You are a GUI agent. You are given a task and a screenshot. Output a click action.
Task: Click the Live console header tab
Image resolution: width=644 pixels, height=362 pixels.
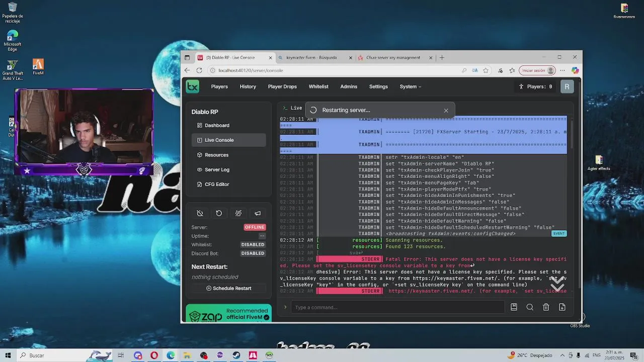point(292,108)
